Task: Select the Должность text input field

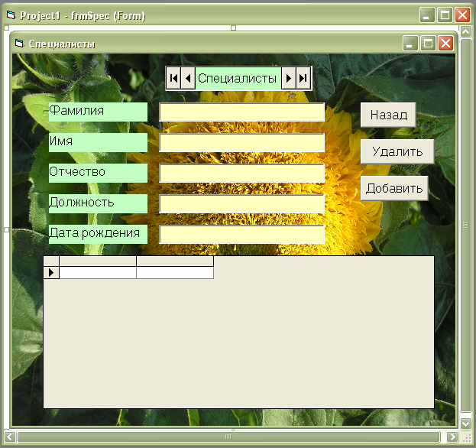Action: point(242,204)
